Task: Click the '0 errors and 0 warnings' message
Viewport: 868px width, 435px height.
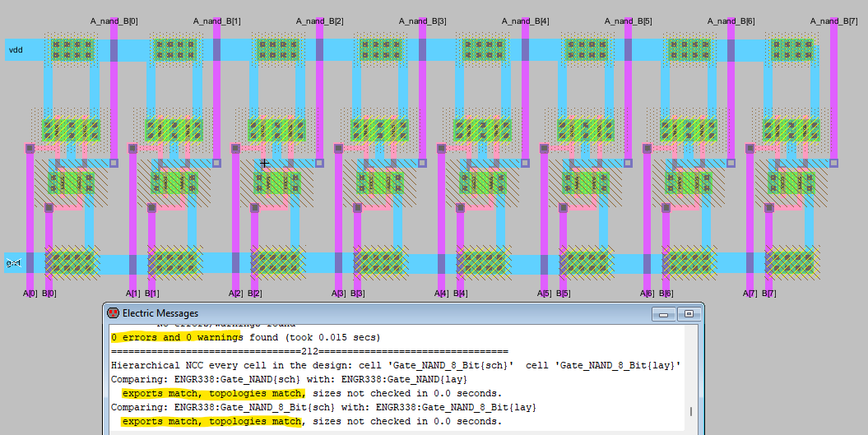Action: coord(176,337)
